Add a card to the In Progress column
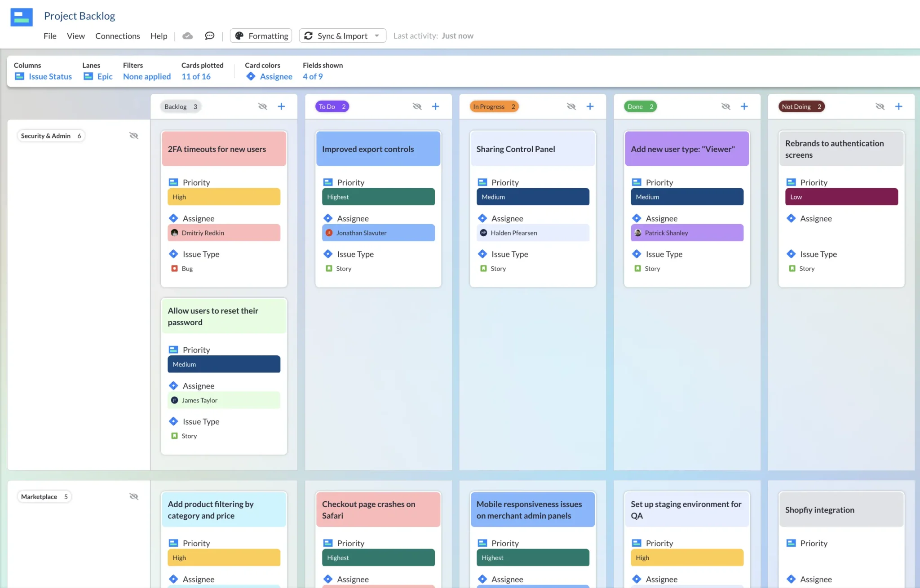Viewport: 920px width, 588px height. 590,106
